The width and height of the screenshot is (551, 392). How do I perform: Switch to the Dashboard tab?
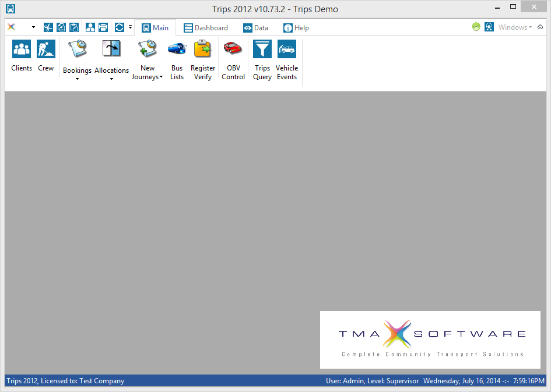click(206, 28)
